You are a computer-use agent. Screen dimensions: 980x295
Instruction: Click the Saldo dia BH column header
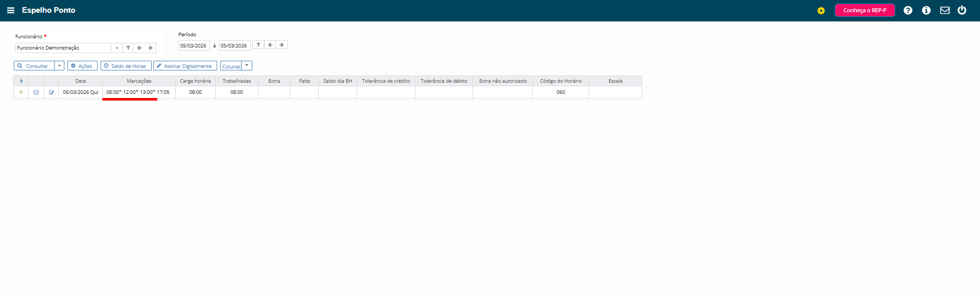pyautogui.click(x=338, y=81)
